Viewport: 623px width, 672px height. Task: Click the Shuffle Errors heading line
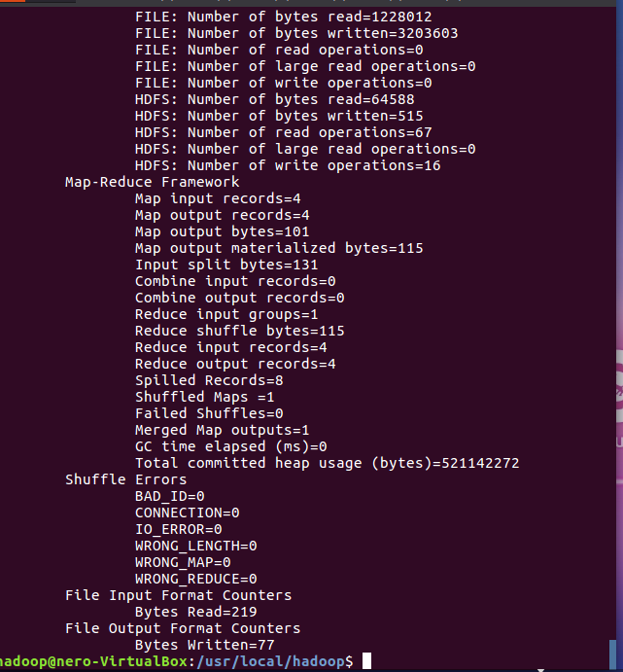point(125,479)
